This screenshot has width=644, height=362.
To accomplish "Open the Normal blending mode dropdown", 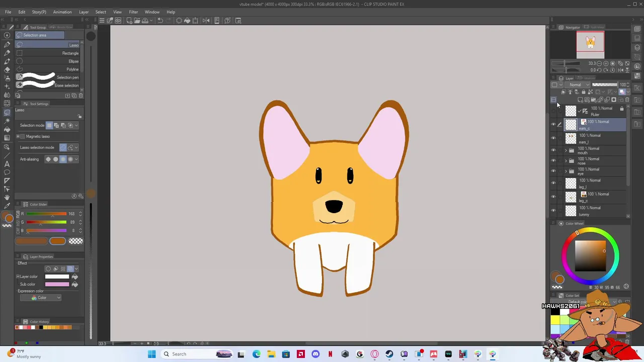I will click(577, 85).
